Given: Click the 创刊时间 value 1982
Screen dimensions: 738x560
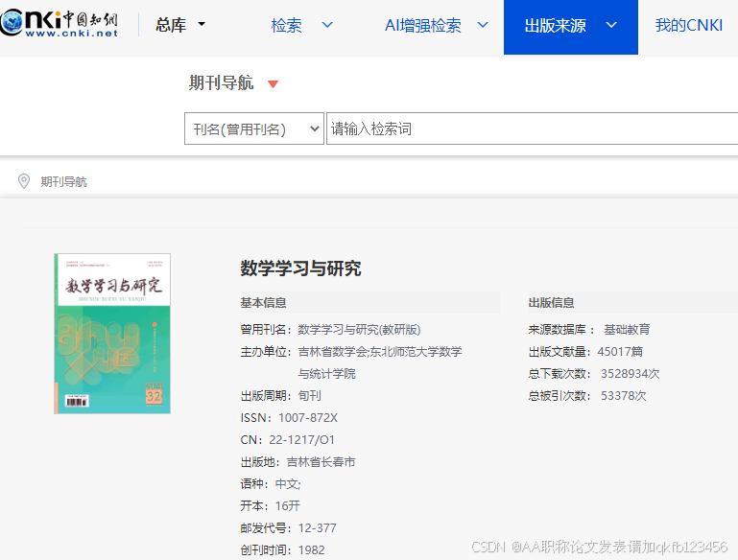Looking at the screenshot, I should click(311, 550).
